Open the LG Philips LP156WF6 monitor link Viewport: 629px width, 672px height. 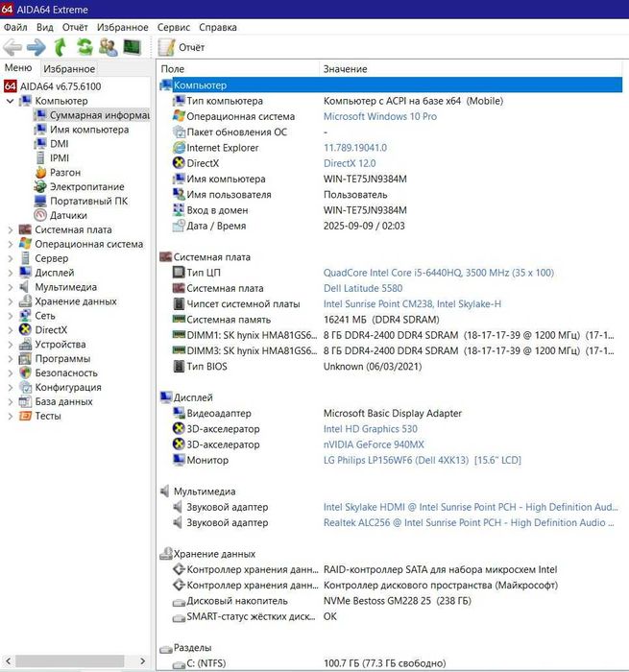(422, 460)
